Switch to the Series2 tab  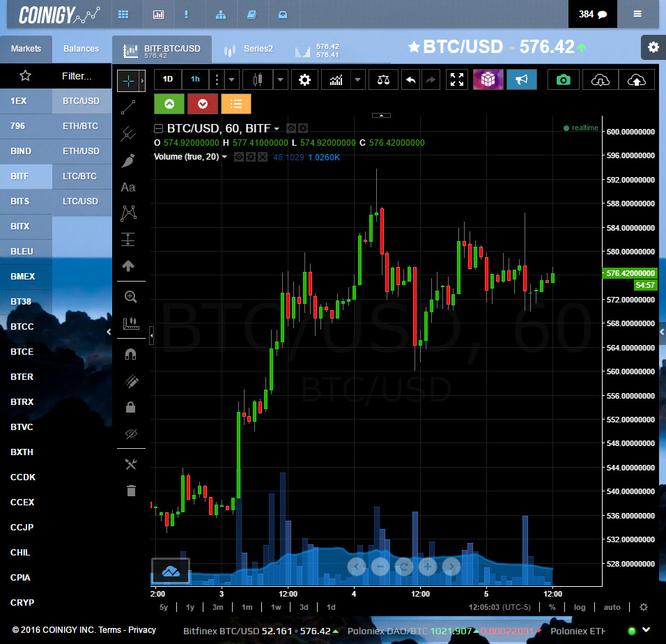(249, 49)
